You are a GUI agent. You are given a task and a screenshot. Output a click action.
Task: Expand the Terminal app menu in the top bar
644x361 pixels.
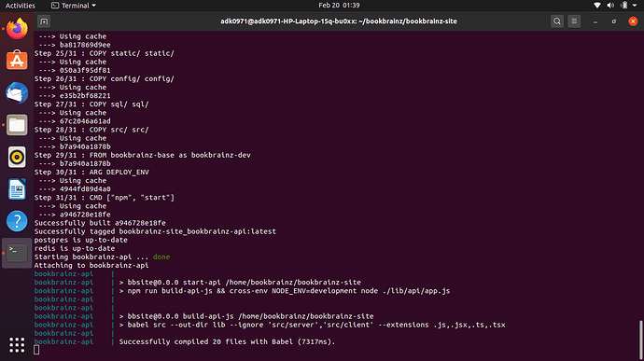[74, 6]
